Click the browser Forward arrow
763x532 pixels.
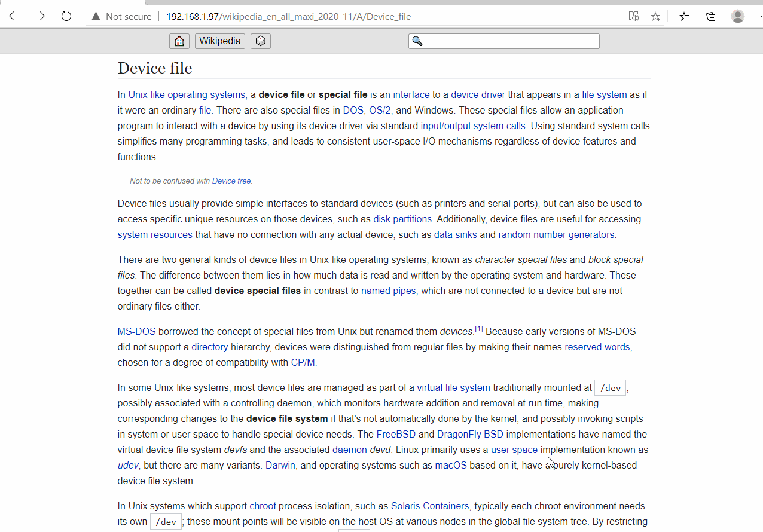click(x=40, y=16)
